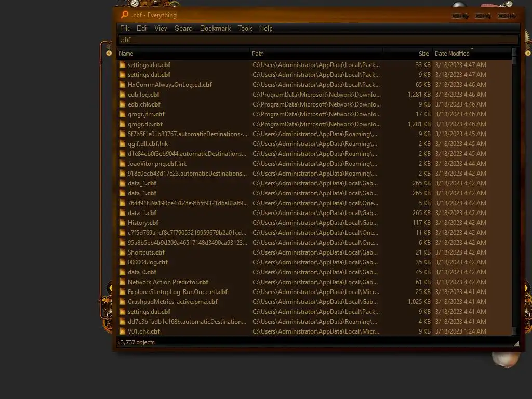Click file icon of qmgr.jfm.cbf

tap(122, 114)
